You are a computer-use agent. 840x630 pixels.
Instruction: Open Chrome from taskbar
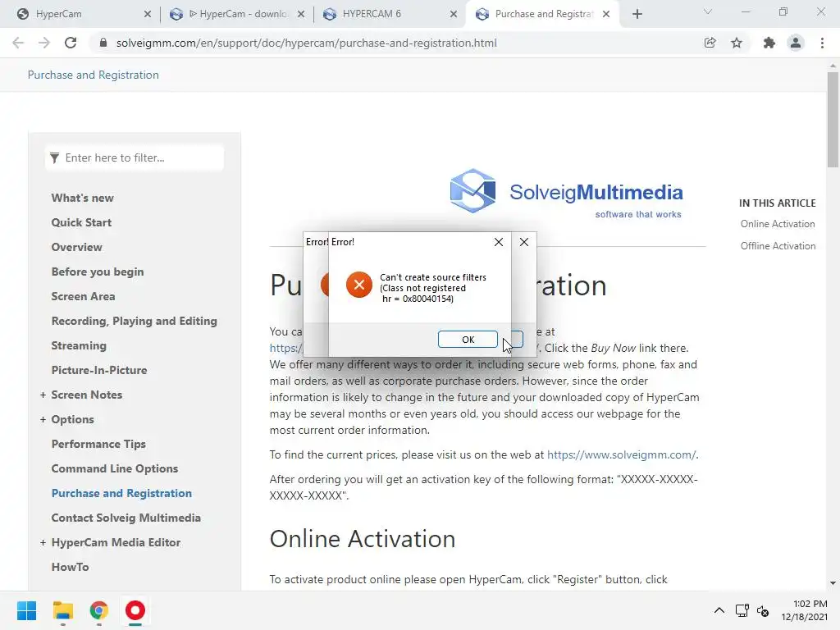point(99,610)
